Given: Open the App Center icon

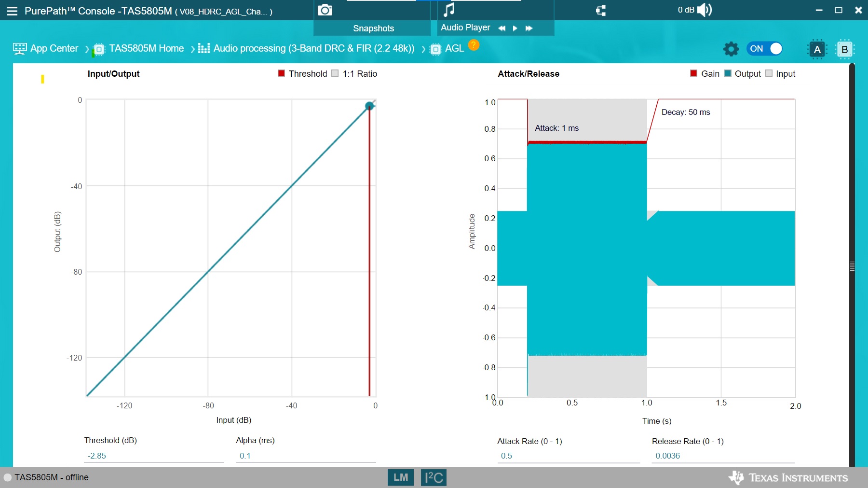Looking at the screenshot, I should pyautogui.click(x=20, y=49).
